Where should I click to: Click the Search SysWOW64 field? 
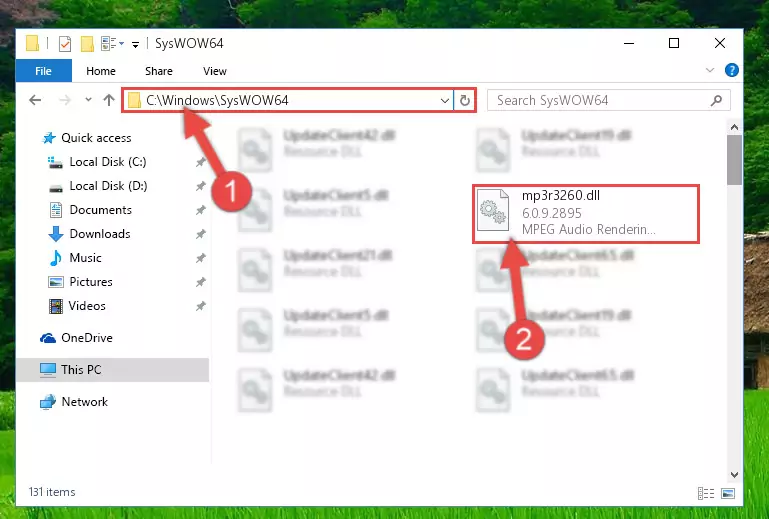(x=608, y=101)
